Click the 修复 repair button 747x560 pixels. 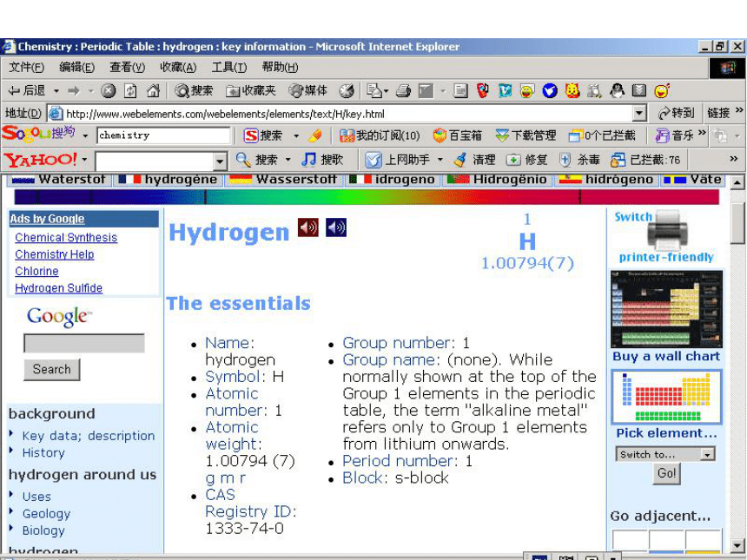click(x=526, y=160)
